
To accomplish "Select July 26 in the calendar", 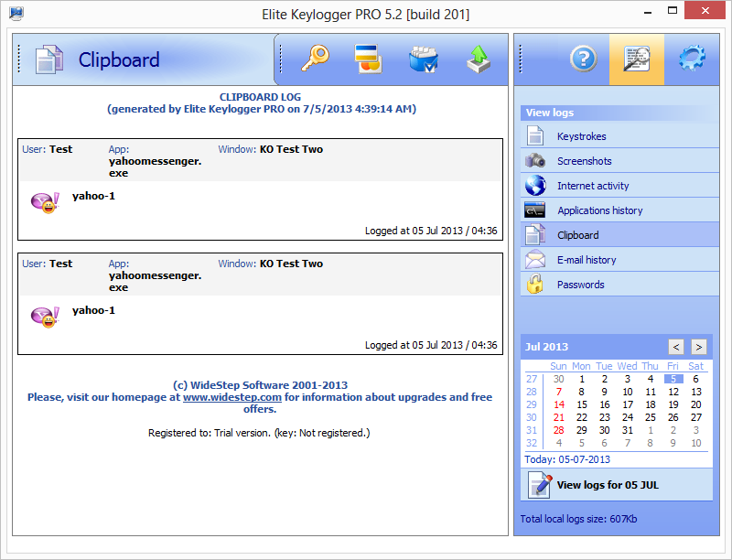I will (673, 417).
